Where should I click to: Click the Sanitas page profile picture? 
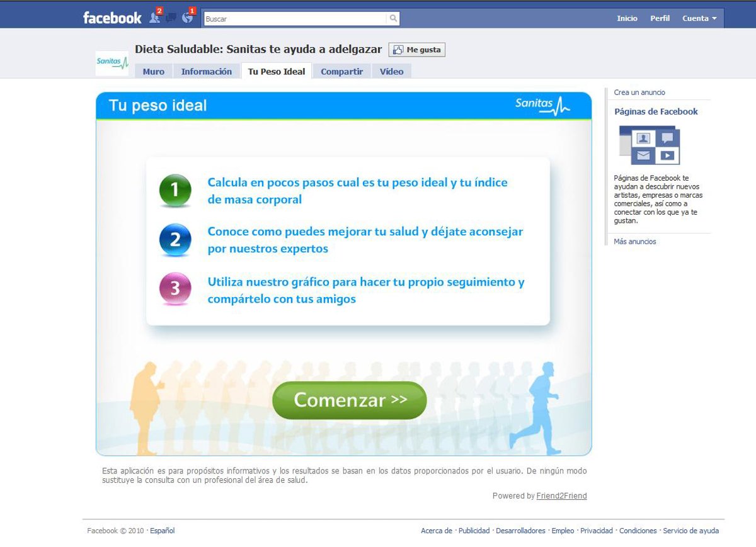[112, 62]
